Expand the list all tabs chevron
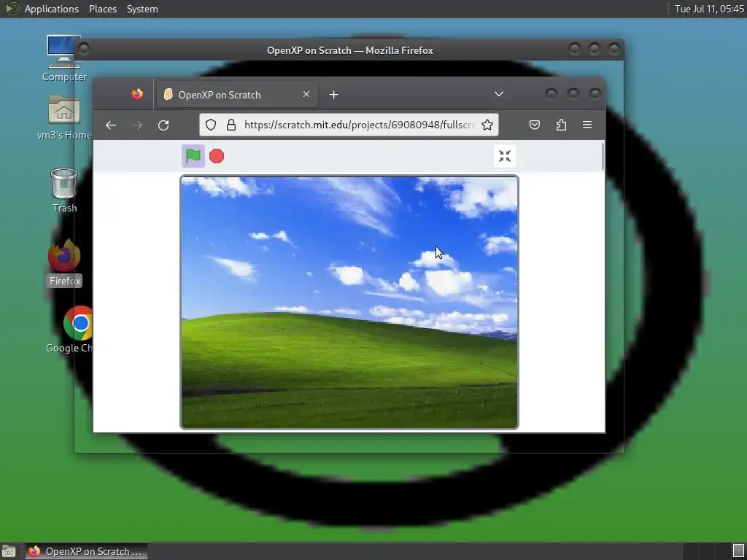This screenshot has width=747, height=560. click(x=499, y=94)
